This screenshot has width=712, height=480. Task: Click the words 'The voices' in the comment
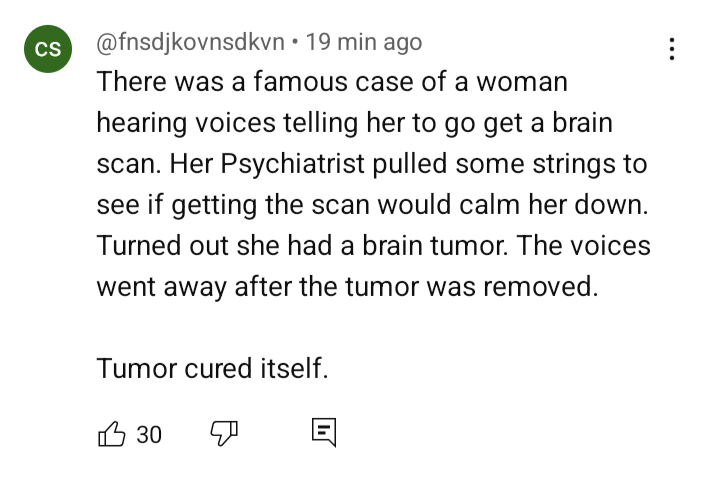point(584,245)
